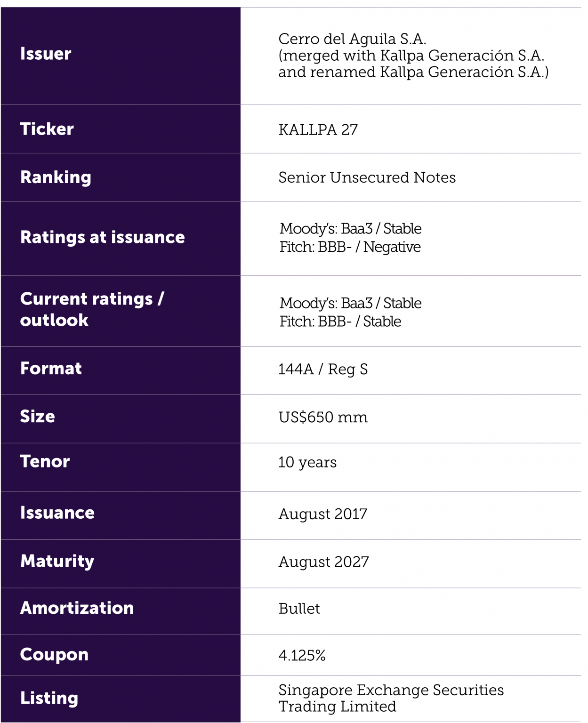Click the Singapore Exchange Securities listing text
This screenshot has width=588, height=723.
tap(391, 690)
